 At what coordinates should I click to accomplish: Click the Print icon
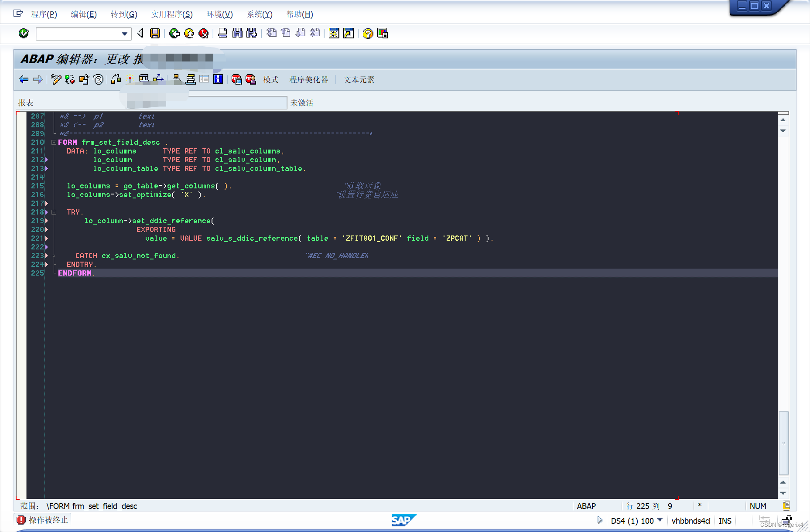[222, 34]
